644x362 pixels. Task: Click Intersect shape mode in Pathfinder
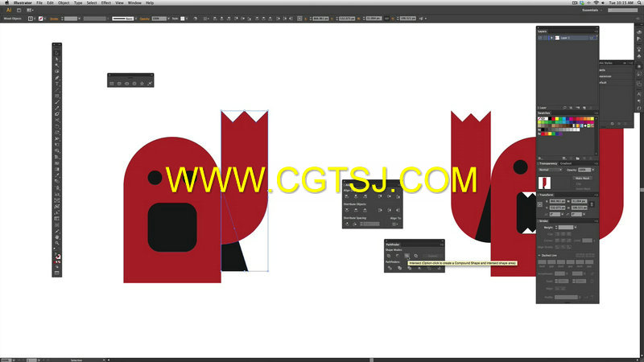[x=407, y=256]
